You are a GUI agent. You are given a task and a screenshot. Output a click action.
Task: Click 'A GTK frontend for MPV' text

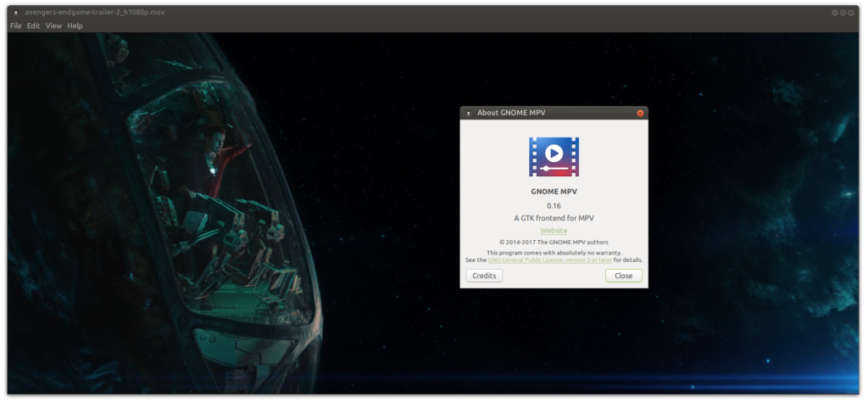(554, 218)
